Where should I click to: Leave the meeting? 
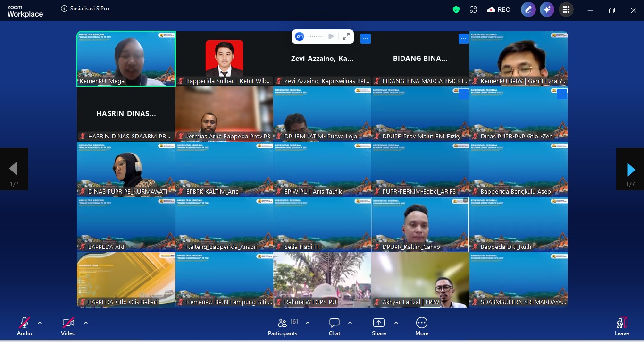click(x=621, y=326)
